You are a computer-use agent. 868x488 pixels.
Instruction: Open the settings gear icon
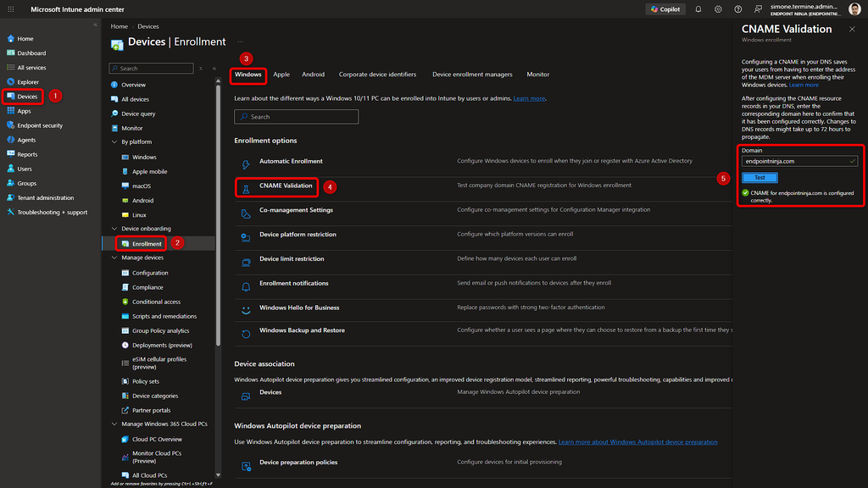click(718, 9)
